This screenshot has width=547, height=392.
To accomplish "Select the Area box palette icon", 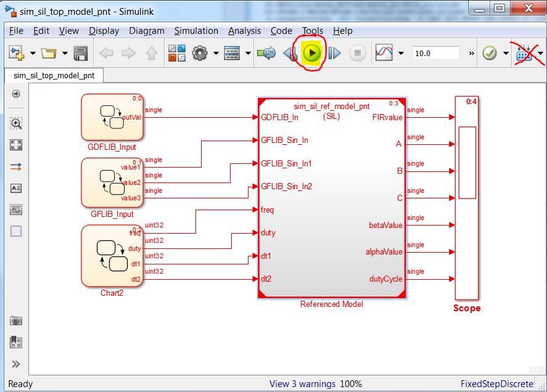I will 15,231.
